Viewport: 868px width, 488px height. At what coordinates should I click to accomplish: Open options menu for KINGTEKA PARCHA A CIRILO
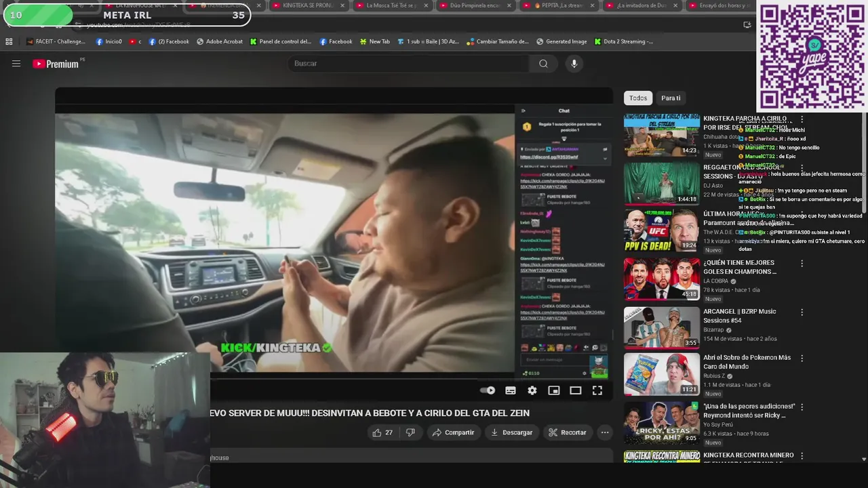coord(802,119)
